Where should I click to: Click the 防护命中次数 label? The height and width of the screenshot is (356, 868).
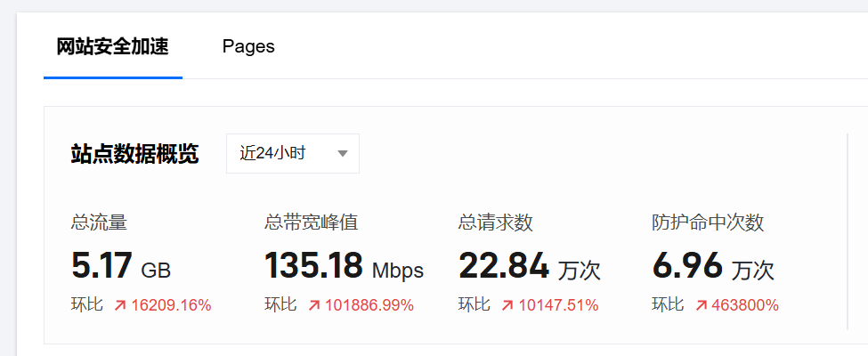(708, 222)
